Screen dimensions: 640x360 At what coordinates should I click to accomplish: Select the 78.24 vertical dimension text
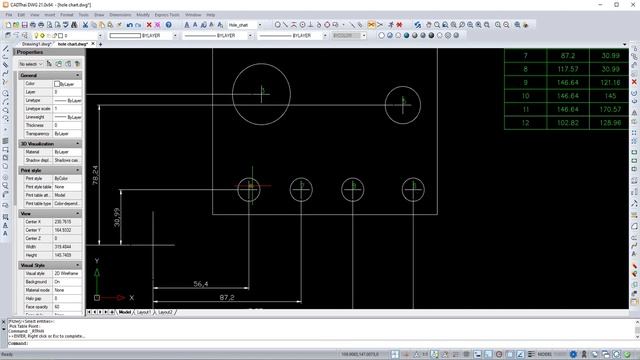click(96, 175)
